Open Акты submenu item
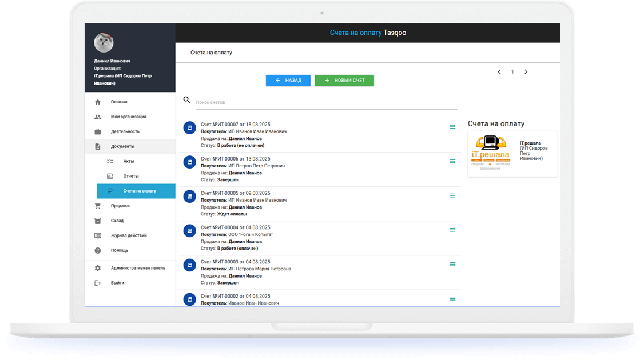This screenshot has height=360, width=644. click(136, 161)
